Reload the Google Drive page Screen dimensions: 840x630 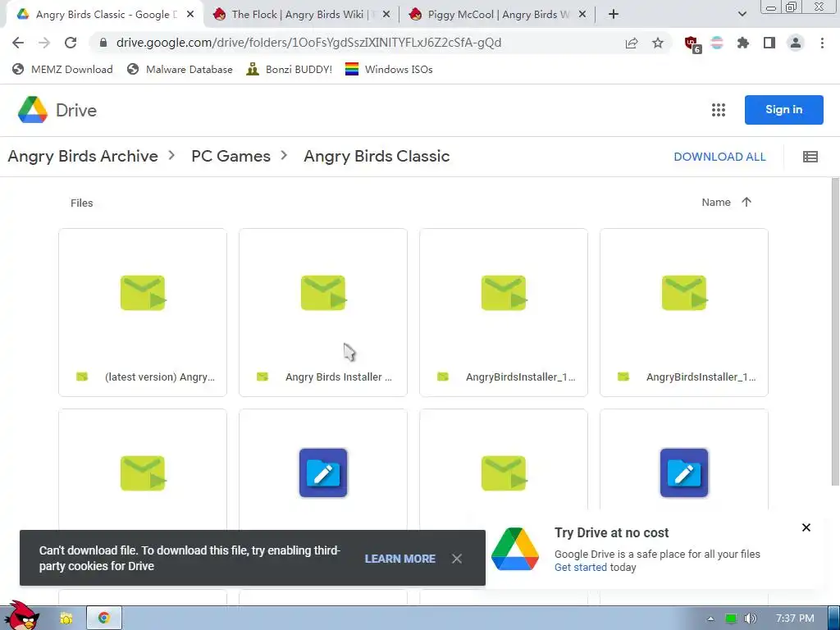point(71,43)
